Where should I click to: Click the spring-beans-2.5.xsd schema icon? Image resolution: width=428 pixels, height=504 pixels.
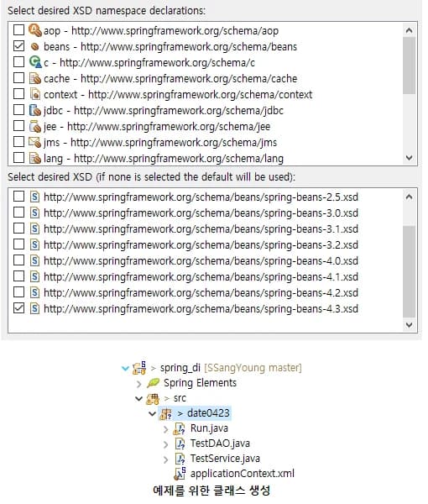click(34, 197)
